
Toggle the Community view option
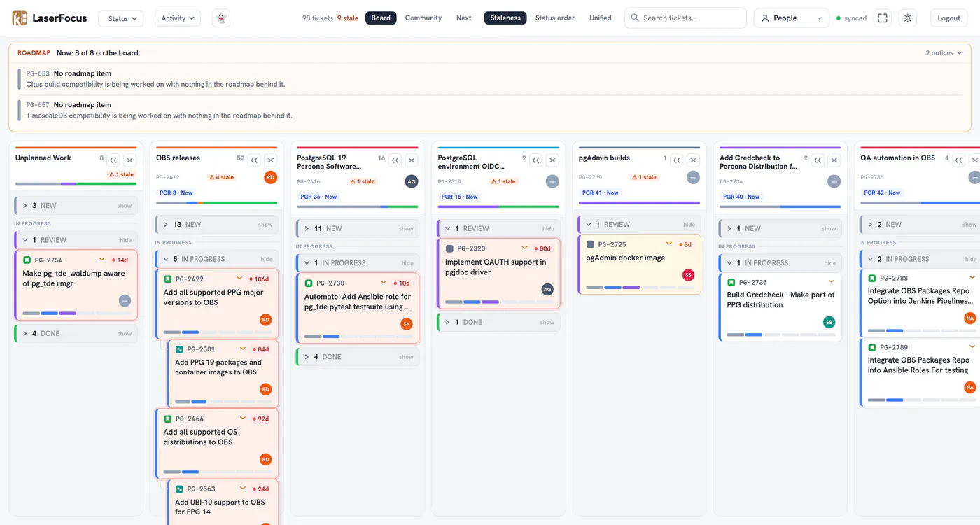(x=423, y=18)
